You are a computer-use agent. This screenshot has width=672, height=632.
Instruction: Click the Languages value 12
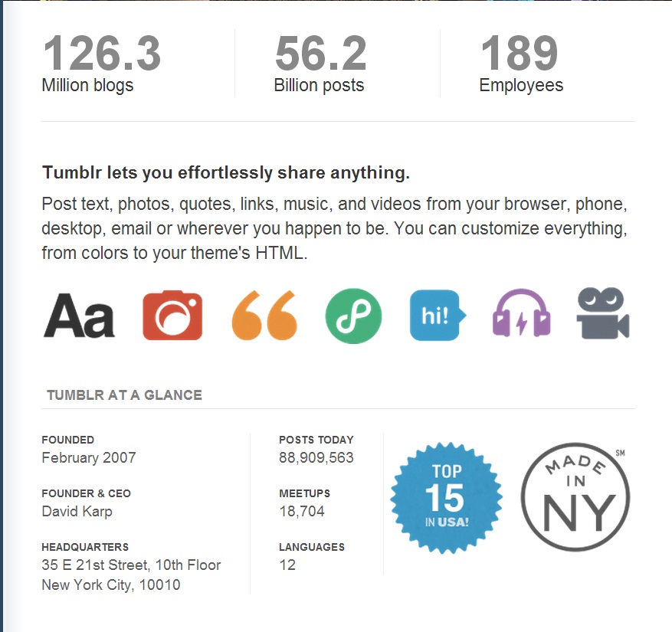[x=287, y=565]
